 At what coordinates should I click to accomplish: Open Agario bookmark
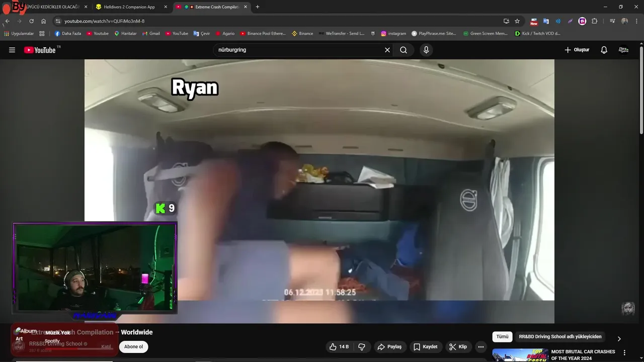[225, 34]
